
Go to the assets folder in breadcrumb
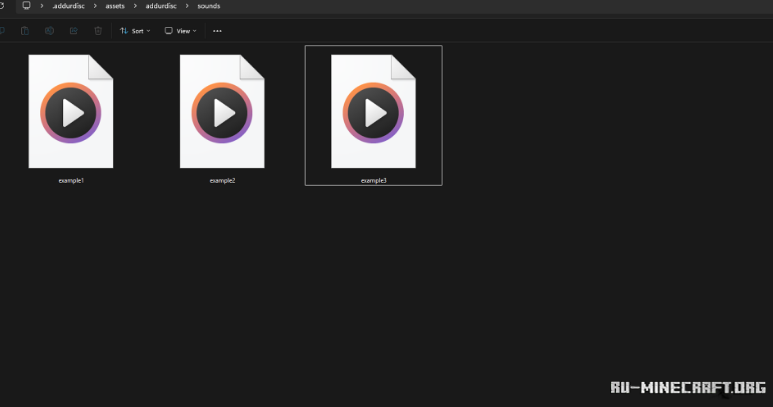(114, 6)
